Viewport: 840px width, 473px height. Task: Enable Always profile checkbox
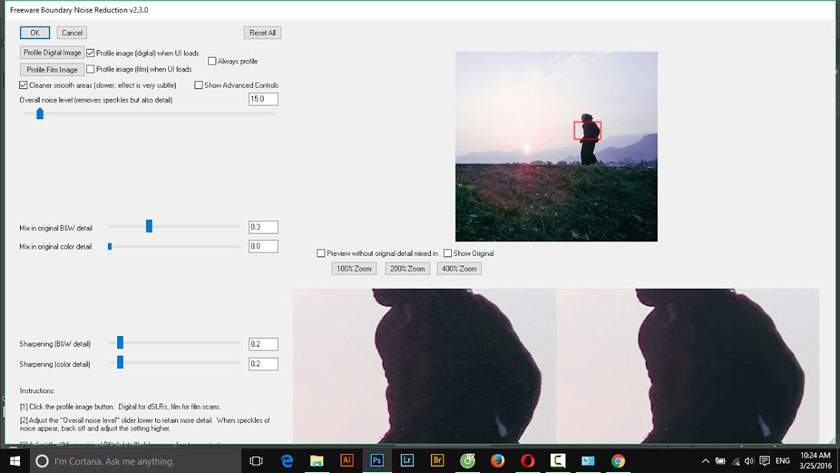[x=212, y=61]
